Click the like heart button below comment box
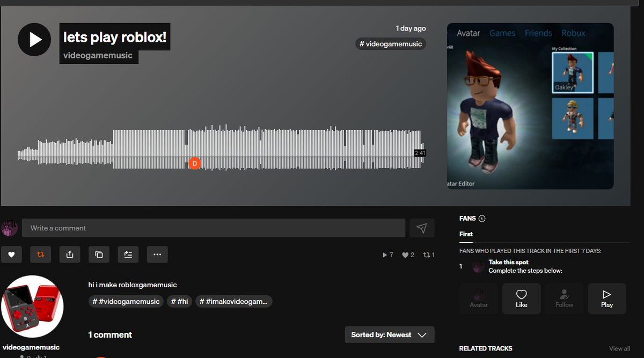This screenshot has width=644, height=358. click(x=11, y=255)
